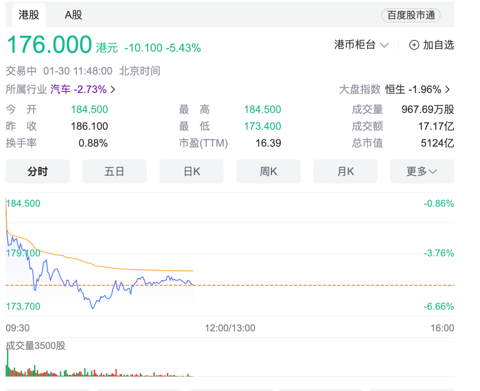
Task: Click the 176.000 current price figure
Action: click(x=49, y=45)
